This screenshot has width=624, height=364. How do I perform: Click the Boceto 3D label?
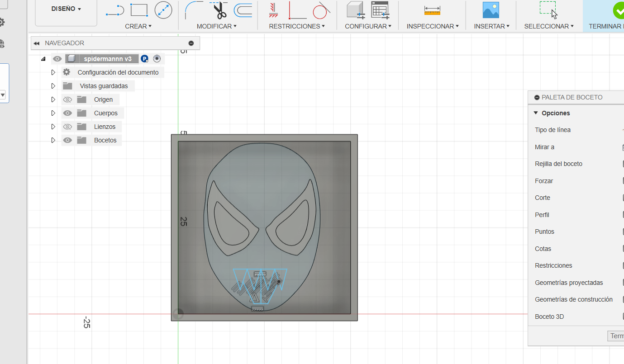(549, 317)
